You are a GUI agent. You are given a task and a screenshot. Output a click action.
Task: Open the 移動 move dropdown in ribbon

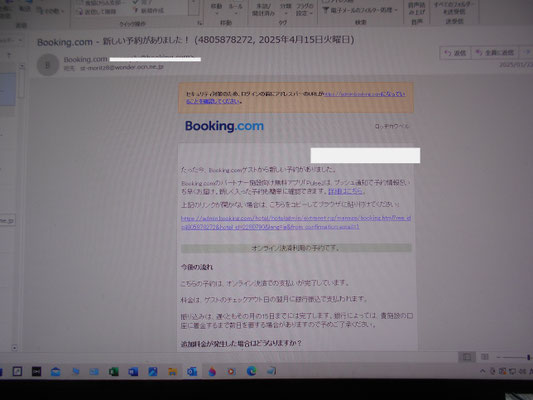[x=217, y=9]
